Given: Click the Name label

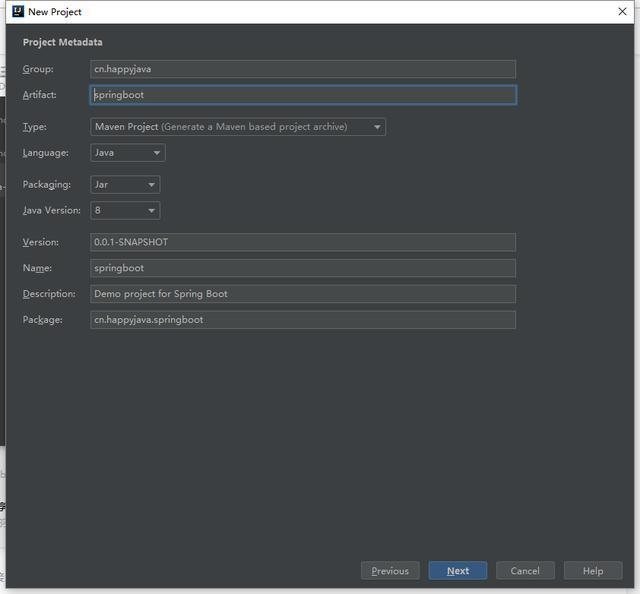Looking at the screenshot, I should click(37, 268).
